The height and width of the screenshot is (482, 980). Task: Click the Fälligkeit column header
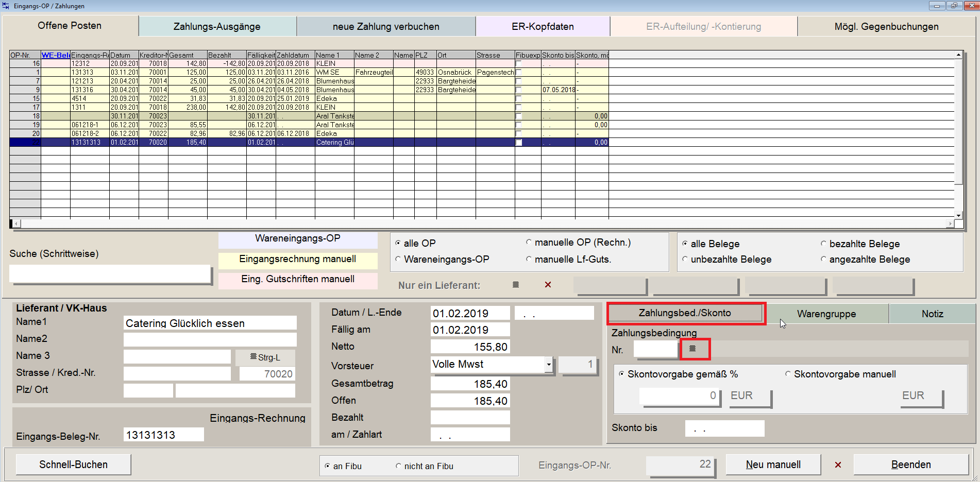(261, 55)
